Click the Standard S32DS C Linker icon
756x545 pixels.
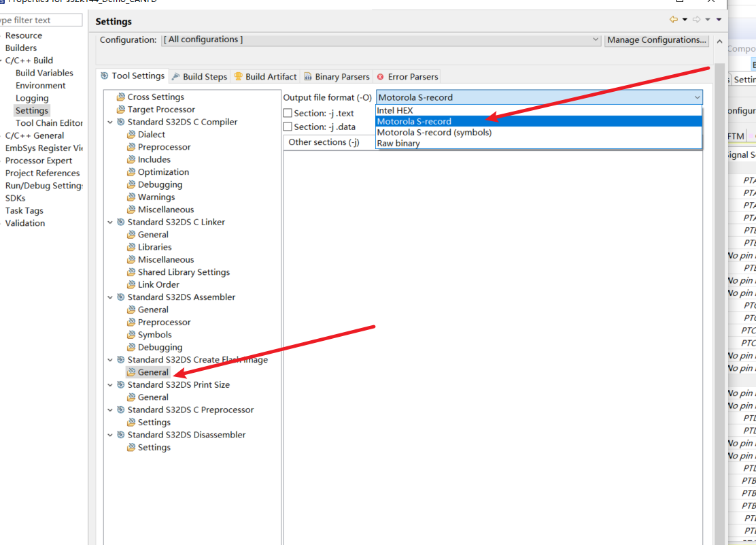pos(121,222)
